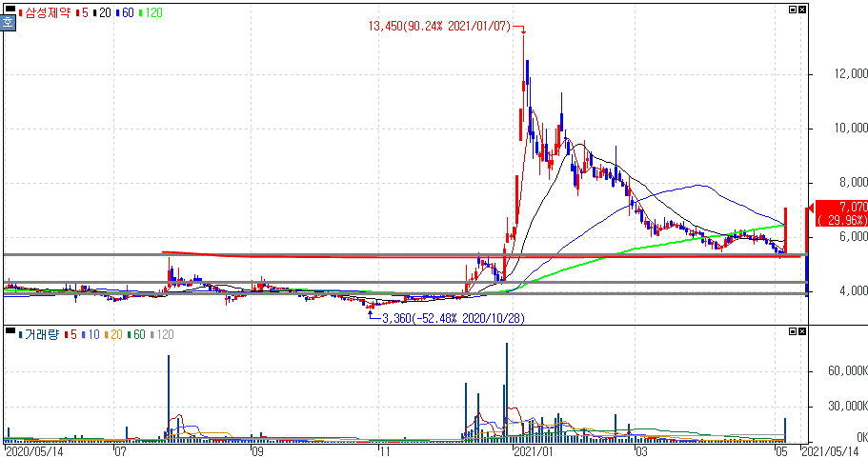The height and width of the screenshot is (458, 868).
Task: Select the blue 10-day volume MA legend
Action: pos(91,334)
